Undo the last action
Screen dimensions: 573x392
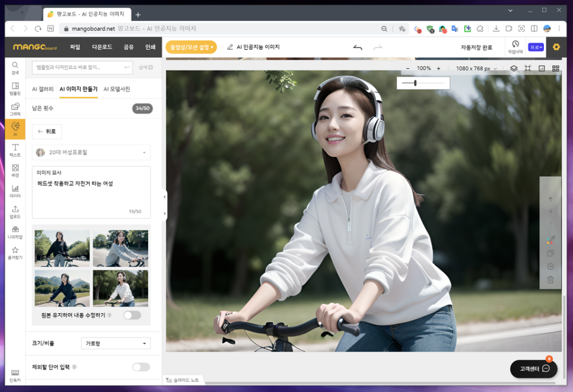[x=358, y=47]
